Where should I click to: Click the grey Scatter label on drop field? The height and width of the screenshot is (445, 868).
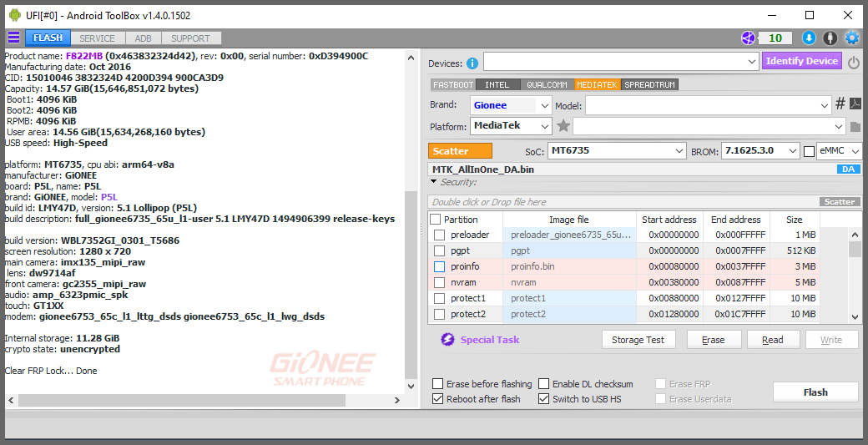point(840,201)
